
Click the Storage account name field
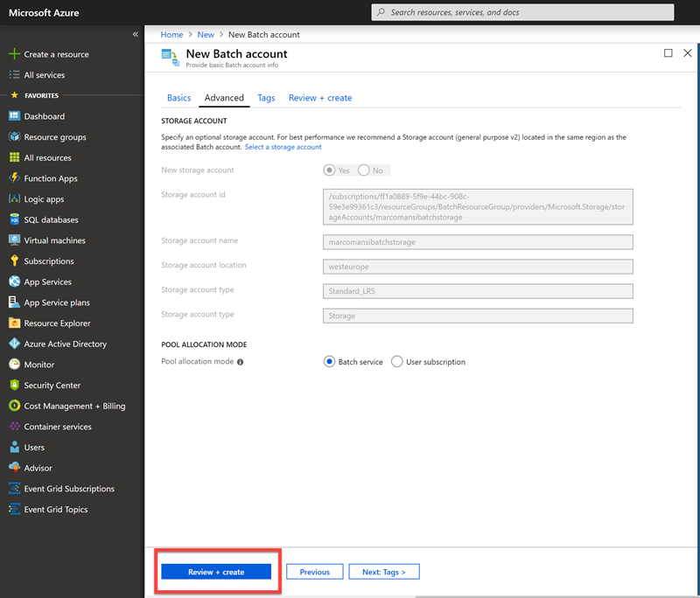point(478,242)
